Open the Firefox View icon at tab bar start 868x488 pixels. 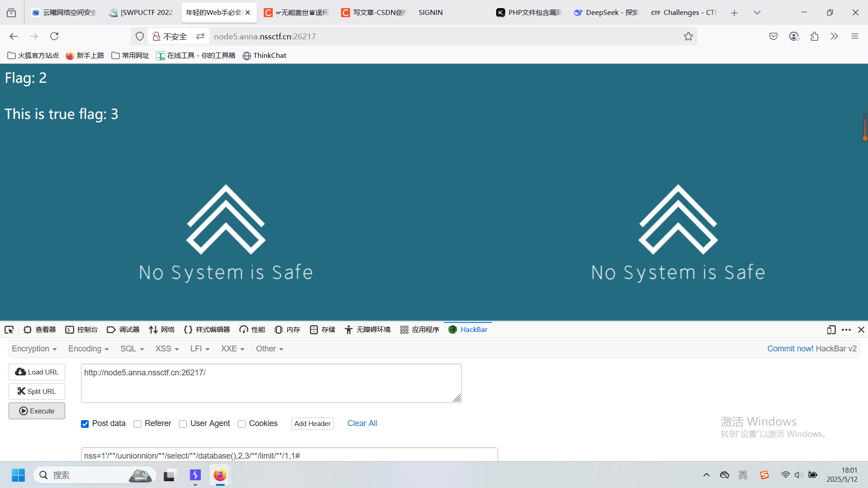pyautogui.click(x=11, y=13)
